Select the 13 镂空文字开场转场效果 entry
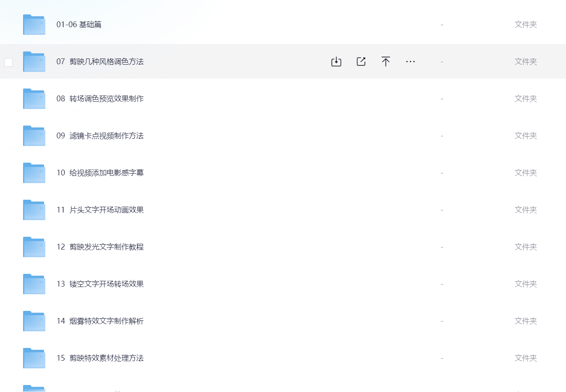The image size is (566, 392). (x=100, y=284)
